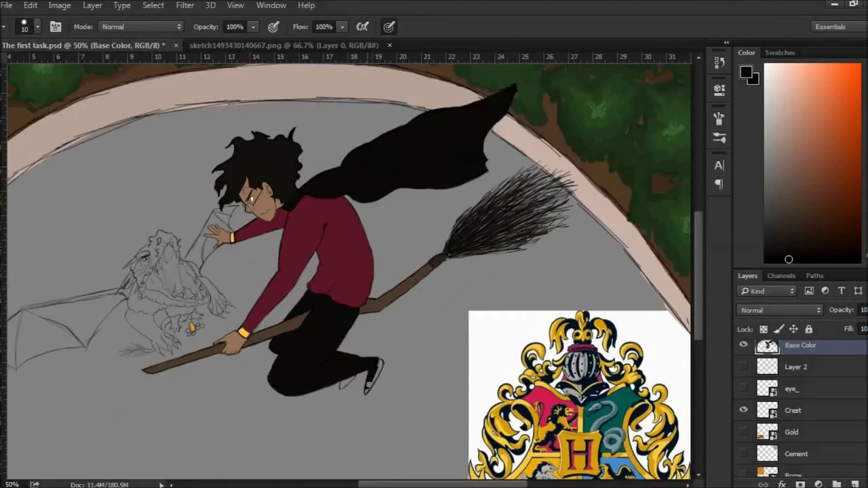Open the Opacity slider dropdown arrow

(253, 27)
